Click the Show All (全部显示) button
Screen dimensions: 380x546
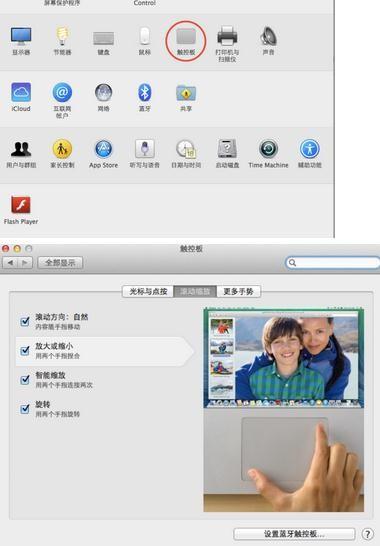click(60, 263)
